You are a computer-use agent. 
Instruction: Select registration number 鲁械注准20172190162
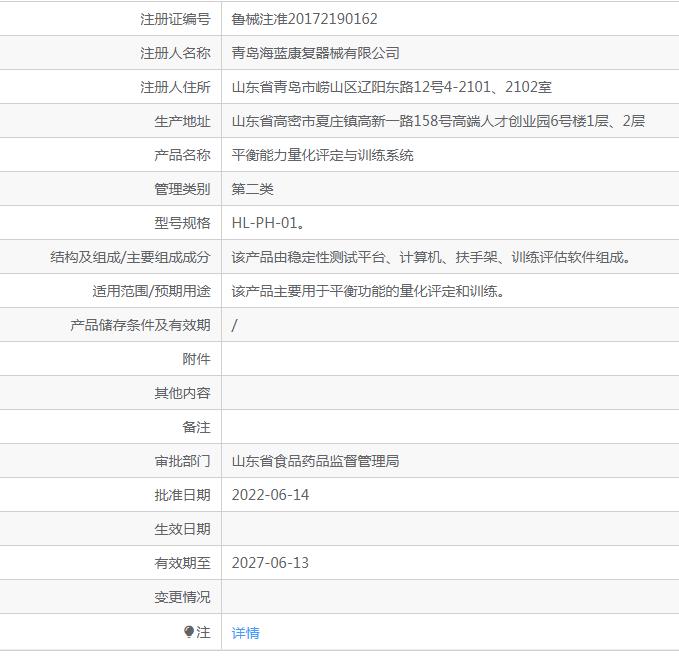(x=304, y=19)
